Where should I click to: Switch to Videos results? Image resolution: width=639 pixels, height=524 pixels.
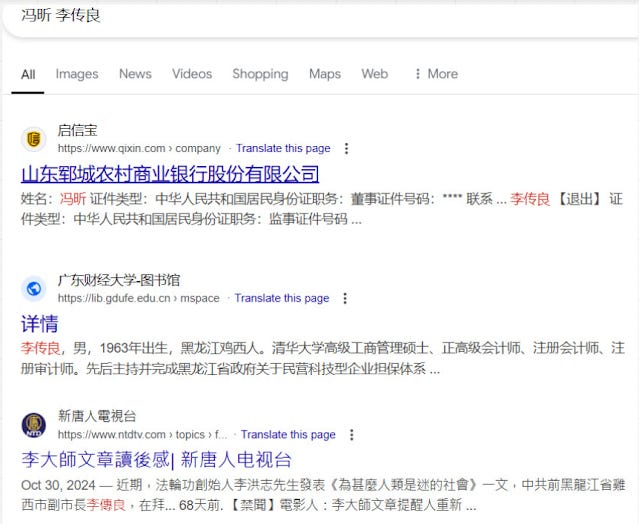(x=192, y=74)
